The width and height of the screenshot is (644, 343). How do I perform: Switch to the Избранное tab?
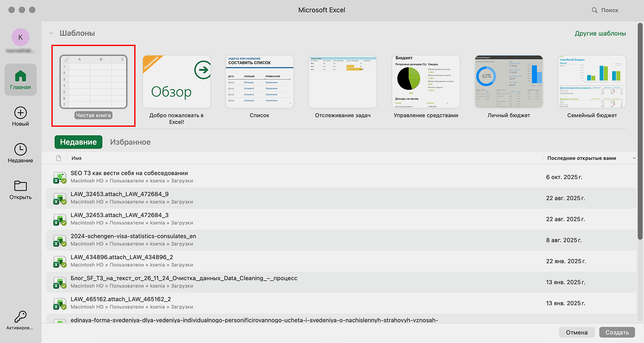click(x=130, y=142)
